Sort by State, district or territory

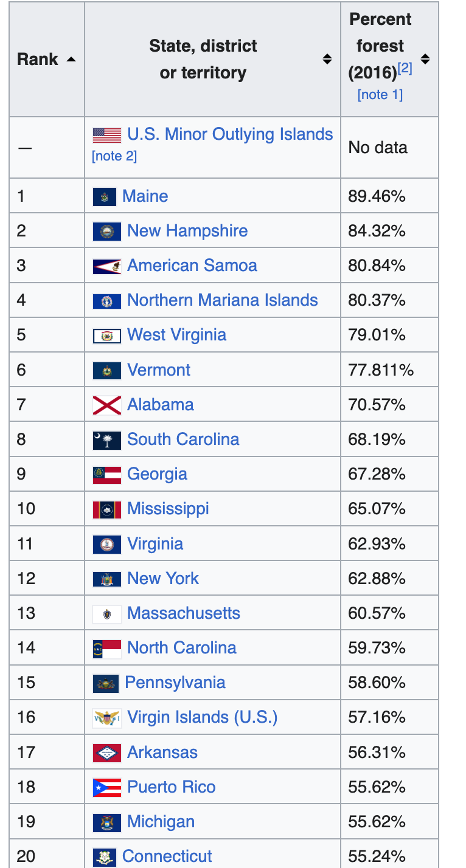pos(327,60)
